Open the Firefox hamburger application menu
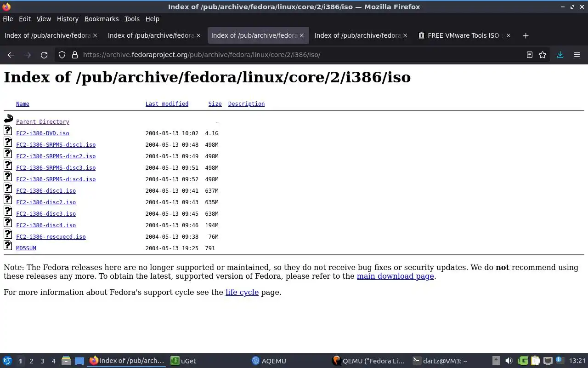Viewport: 588px width, 368px height. [577, 55]
